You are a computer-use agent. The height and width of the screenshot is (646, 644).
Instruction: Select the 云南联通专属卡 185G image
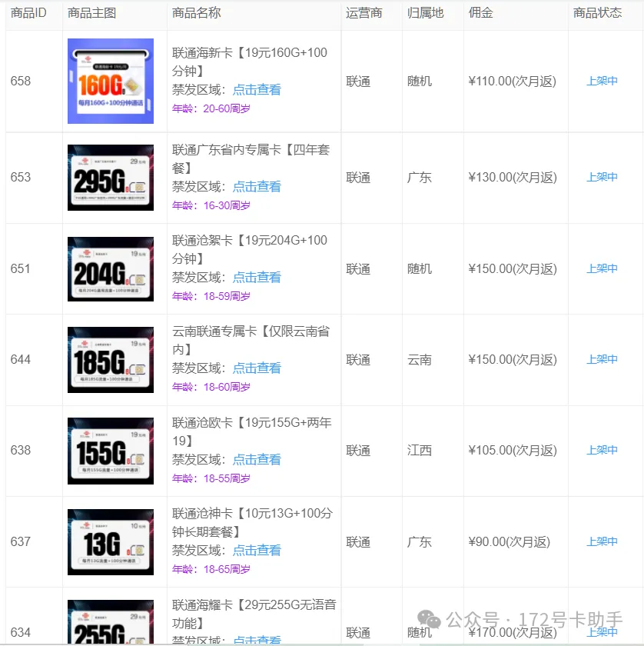111,359
